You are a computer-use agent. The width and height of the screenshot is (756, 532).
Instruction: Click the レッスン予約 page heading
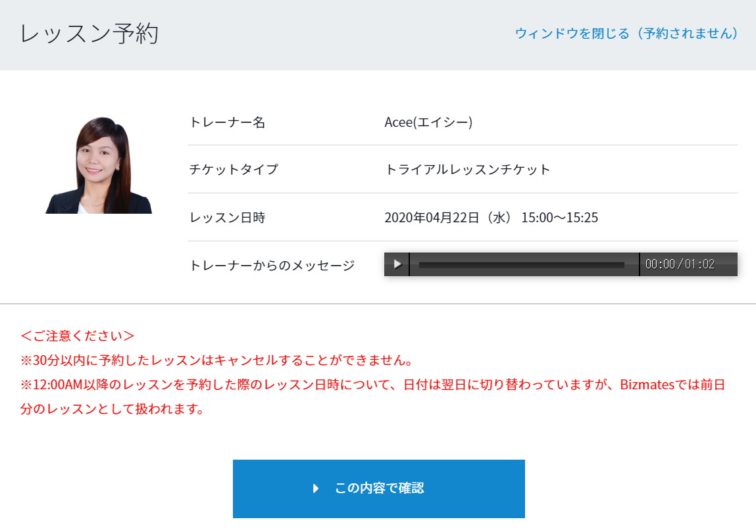tap(89, 34)
